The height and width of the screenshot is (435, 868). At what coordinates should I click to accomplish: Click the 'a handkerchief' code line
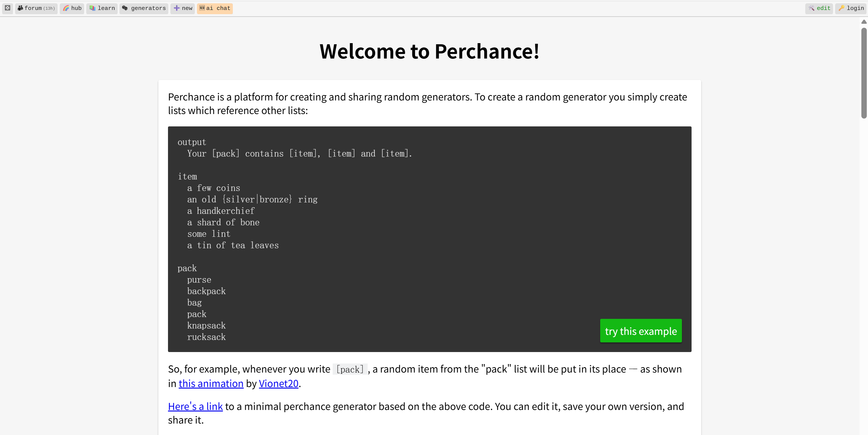click(221, 211)
